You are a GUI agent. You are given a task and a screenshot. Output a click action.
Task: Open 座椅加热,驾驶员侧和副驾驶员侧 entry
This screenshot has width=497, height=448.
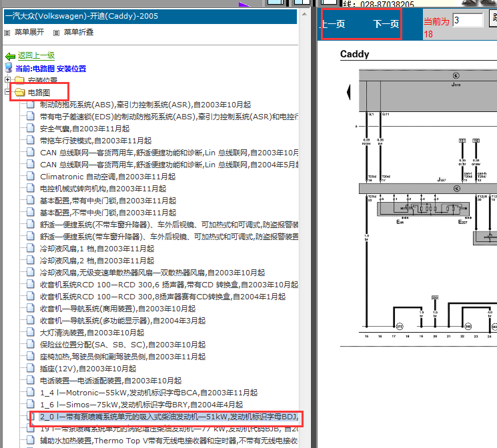click(x=123, y=357)
